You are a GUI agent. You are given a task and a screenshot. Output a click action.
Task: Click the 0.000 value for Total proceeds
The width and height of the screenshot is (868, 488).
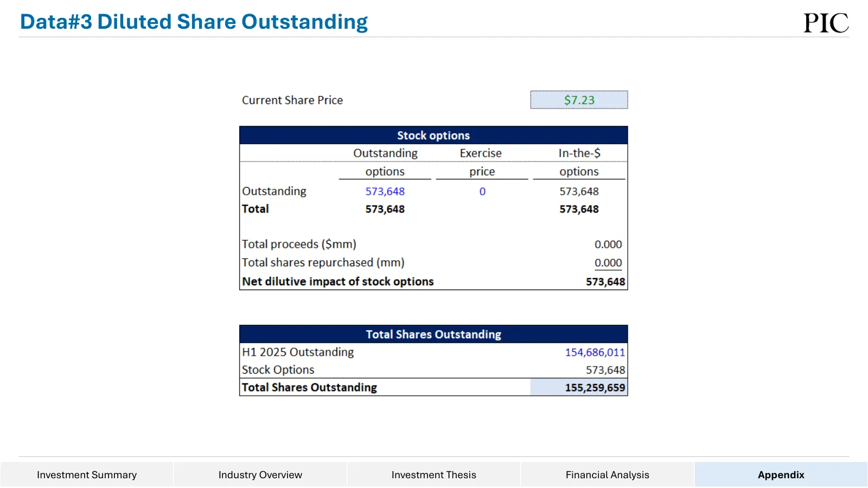pos(608,245)
